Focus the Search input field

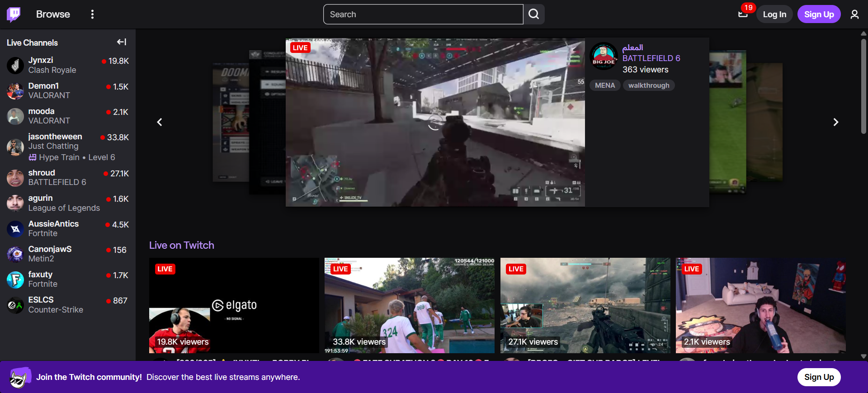click(x=423, y=14)
